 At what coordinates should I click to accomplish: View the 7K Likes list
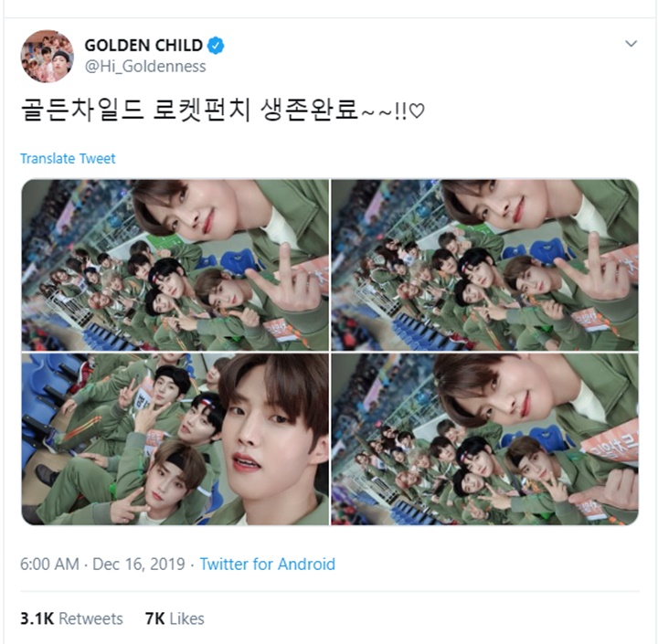pos(175,618)
